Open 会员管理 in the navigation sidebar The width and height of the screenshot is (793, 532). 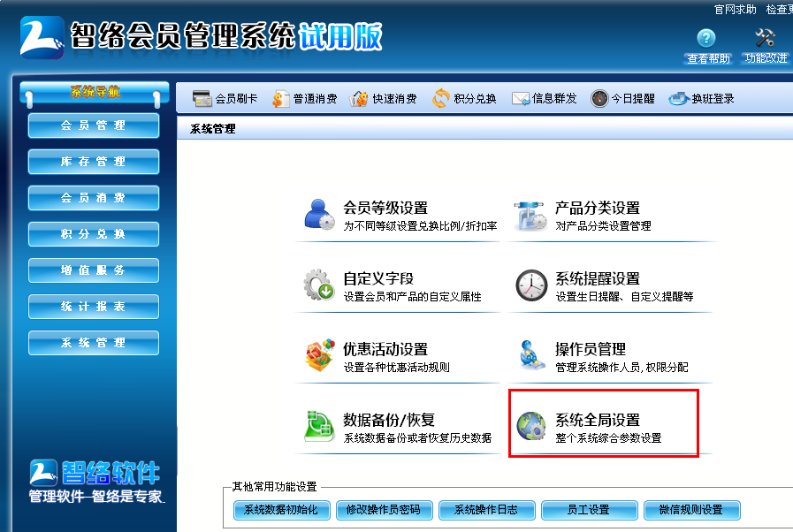click(x=94, y=125)
